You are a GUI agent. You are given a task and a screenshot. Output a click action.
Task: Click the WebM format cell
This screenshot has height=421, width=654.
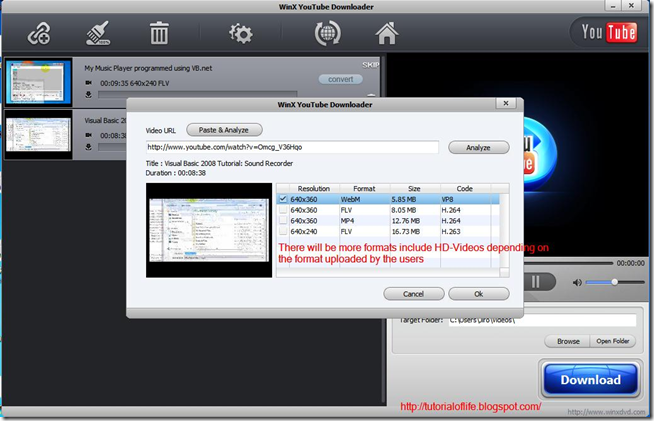(350, 199)
